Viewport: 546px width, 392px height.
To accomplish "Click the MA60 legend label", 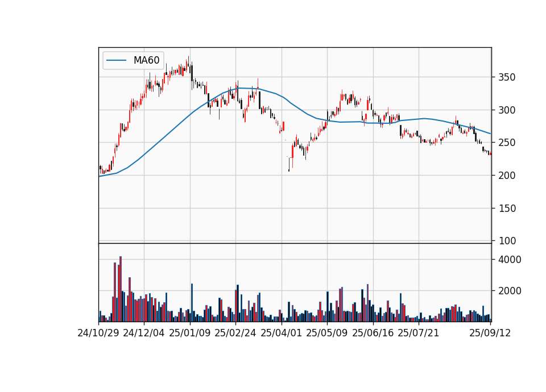I will 146,60.
